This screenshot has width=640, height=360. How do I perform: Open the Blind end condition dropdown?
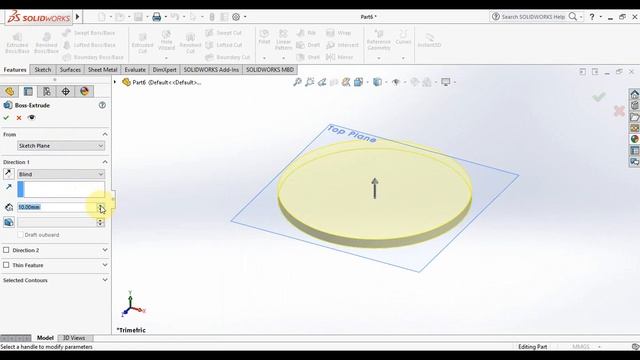(x=61, y=174)
